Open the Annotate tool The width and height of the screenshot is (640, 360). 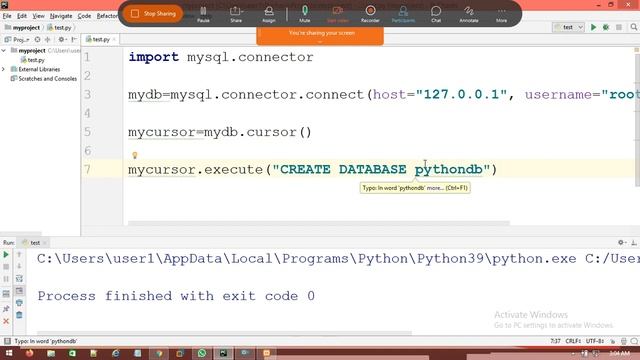coord(469,14)
